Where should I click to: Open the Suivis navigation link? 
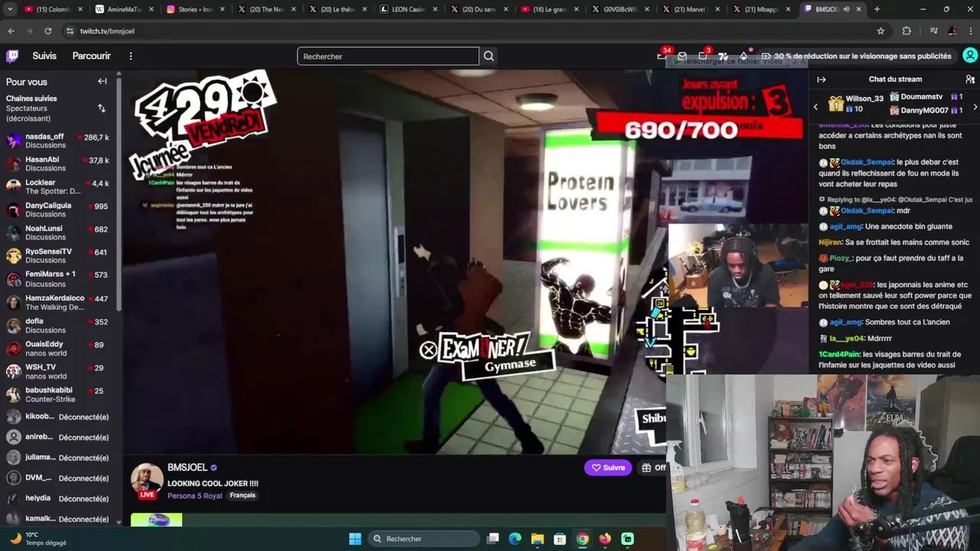[44, 56]
